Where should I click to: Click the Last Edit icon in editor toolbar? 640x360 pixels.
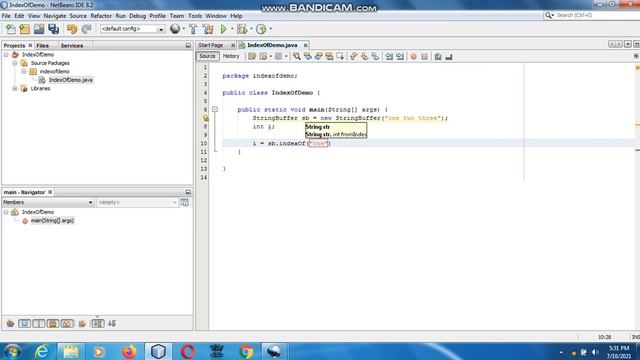tap(252, 56)
